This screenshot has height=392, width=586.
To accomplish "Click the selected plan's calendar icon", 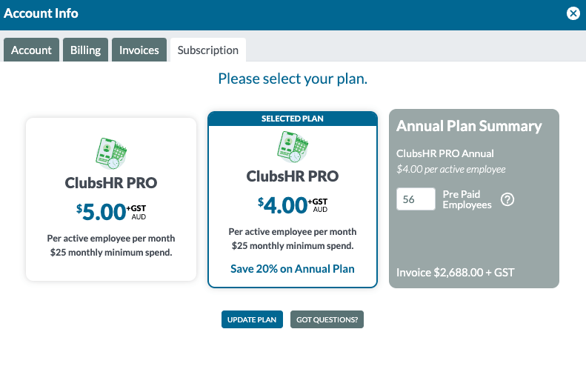I will tap(293, 147).
